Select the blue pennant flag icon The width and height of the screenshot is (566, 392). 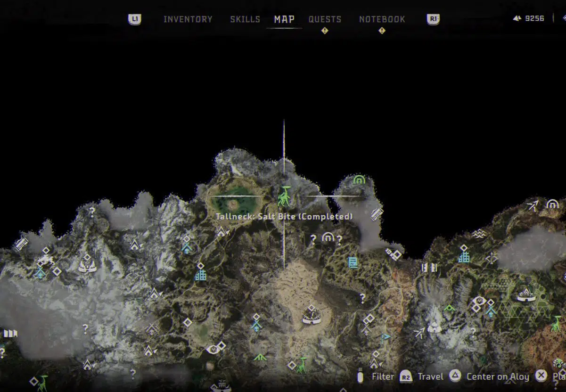(386, 336)
